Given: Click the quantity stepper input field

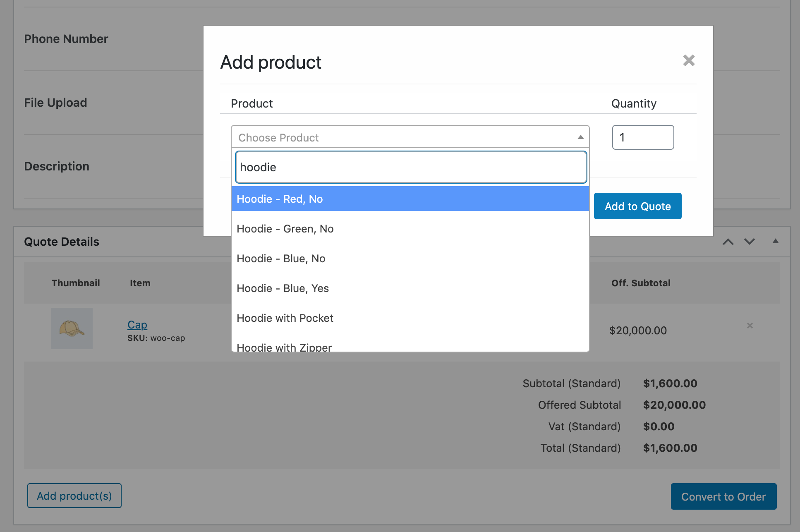Looking at the screenshot, I should (643, 137).
